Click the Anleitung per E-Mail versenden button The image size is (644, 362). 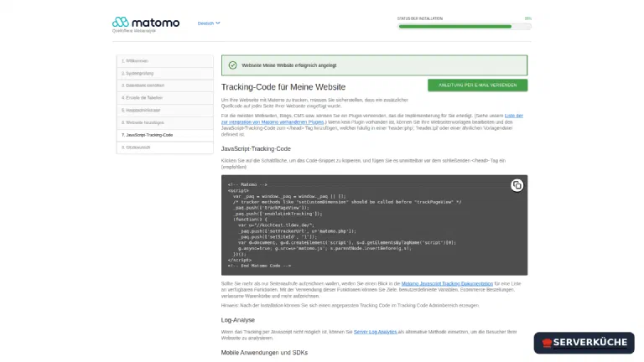coord(477,85)
